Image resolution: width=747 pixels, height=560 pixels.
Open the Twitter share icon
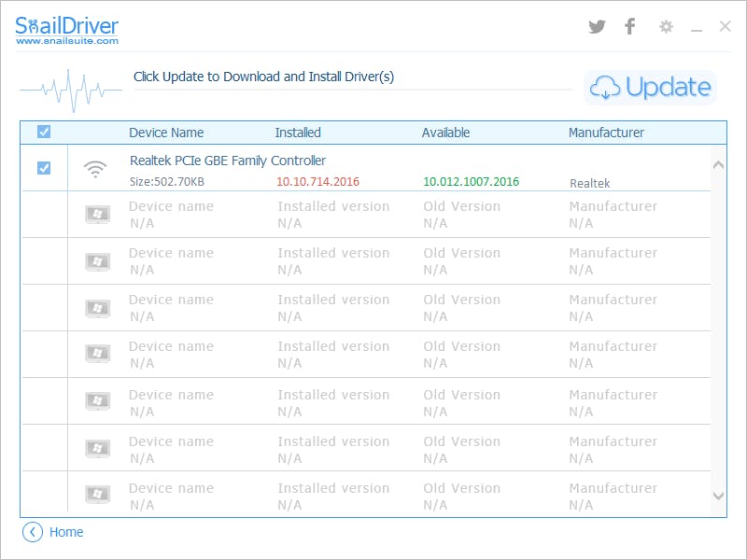point(597,26)
